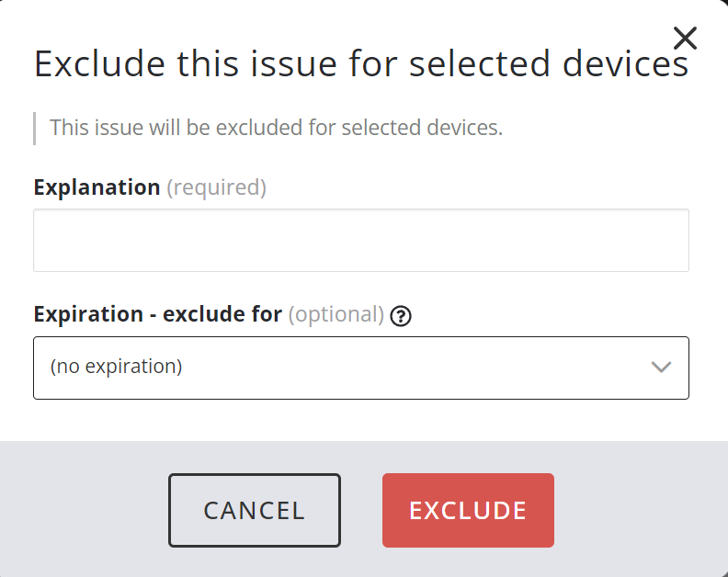The image size is (728, 577).
Task: Open the Expiration exclude-for dropdown
Action: 360,368
